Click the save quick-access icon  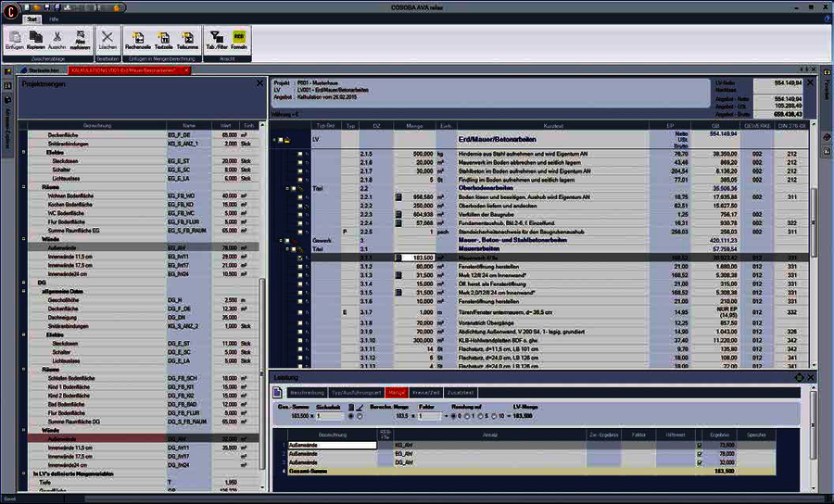[47, 7]
